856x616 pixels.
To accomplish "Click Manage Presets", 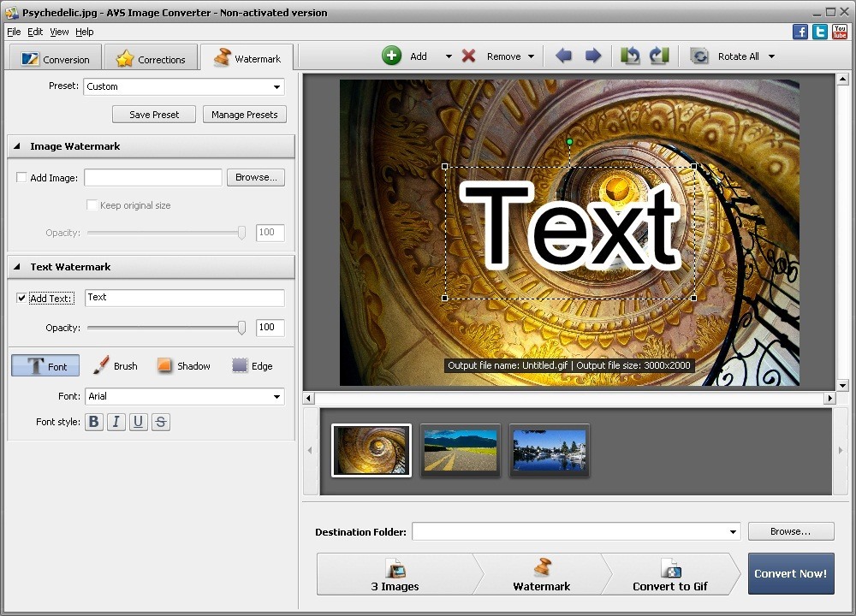I will click(x=244, y=114).
